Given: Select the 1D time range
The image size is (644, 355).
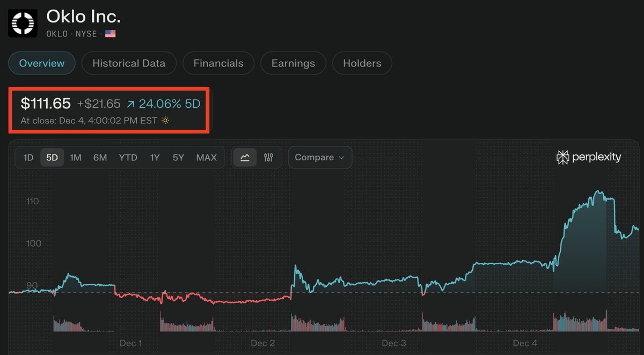Looking at the screenshot, I should (x=28, y=158).
